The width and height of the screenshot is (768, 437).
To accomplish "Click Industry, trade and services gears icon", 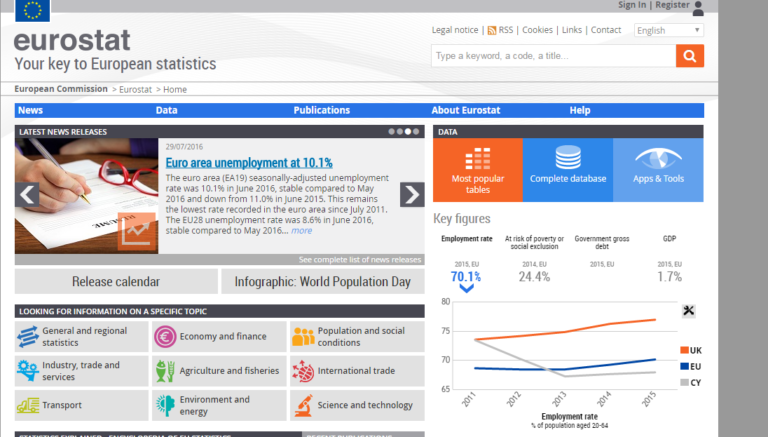I will [x=28, y=371].
